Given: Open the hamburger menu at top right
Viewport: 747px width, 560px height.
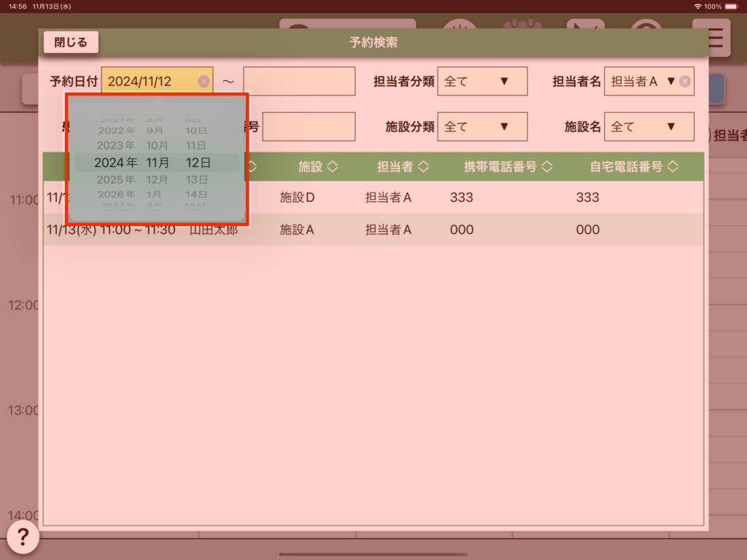Looking at the screenshot, I should (716, 38).
